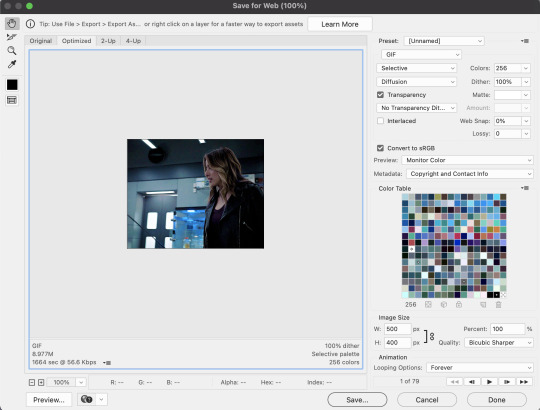Image resolution: width=540 pixels, height=410 pixels.
Task: Select the Eyedropper tool
Action: 12,64
